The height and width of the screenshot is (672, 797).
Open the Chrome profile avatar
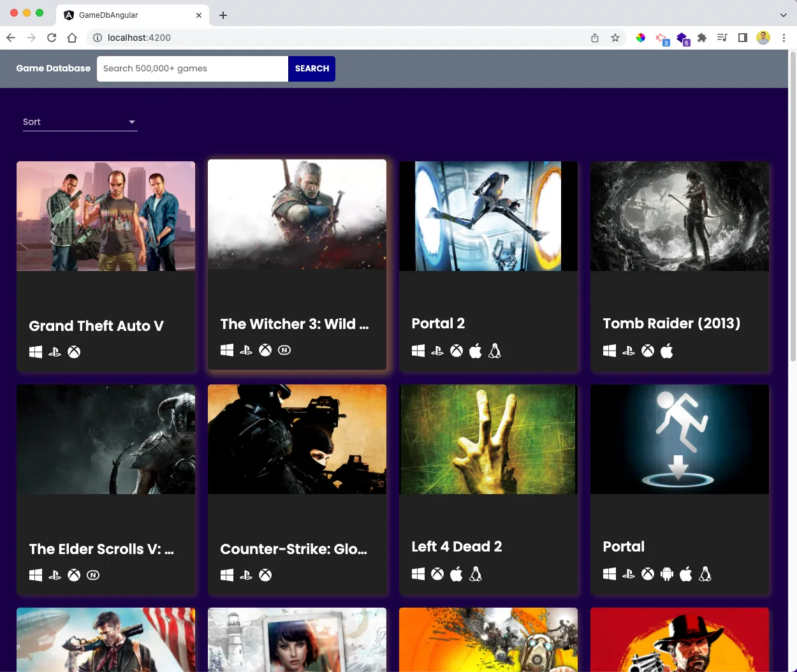(x=763, y=38)
